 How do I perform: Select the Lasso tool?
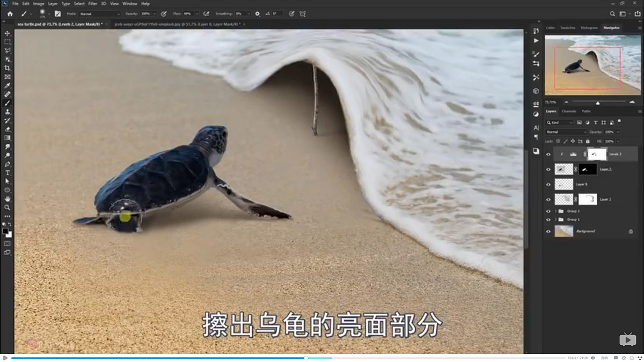pyautogui.click(x=8, y=50)
